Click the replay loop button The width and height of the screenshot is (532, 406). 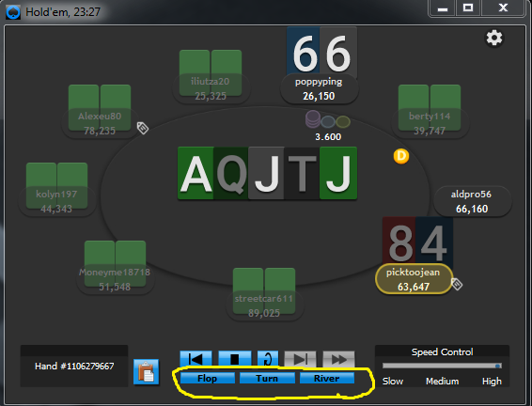[x=268, y=358]
